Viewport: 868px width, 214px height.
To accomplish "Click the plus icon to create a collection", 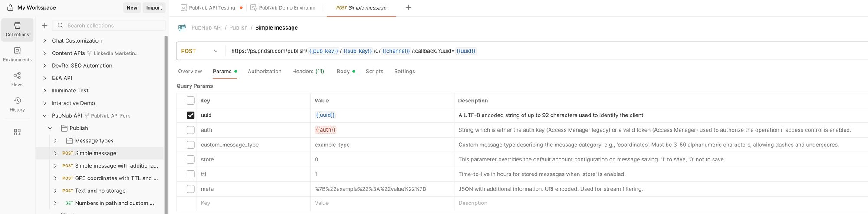I will pos(44,26).
